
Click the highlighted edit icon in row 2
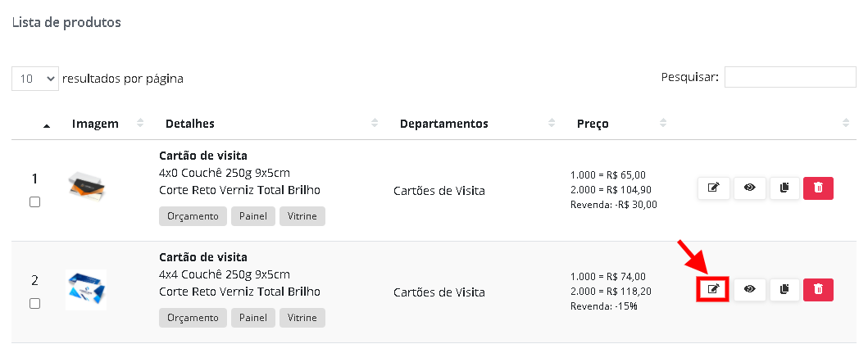pos(713,289)
